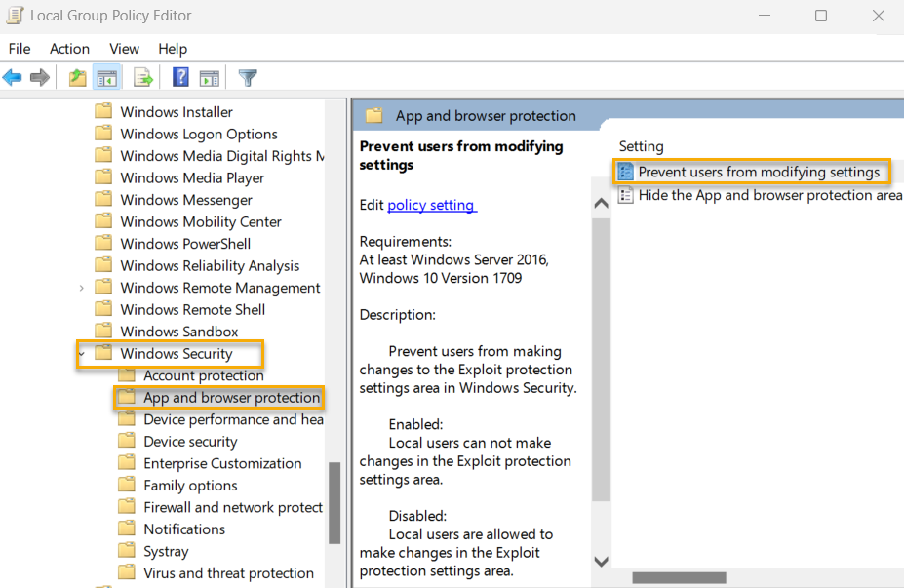
Task: Expand the Windows Remote Management node
Action: pos(81,287)
